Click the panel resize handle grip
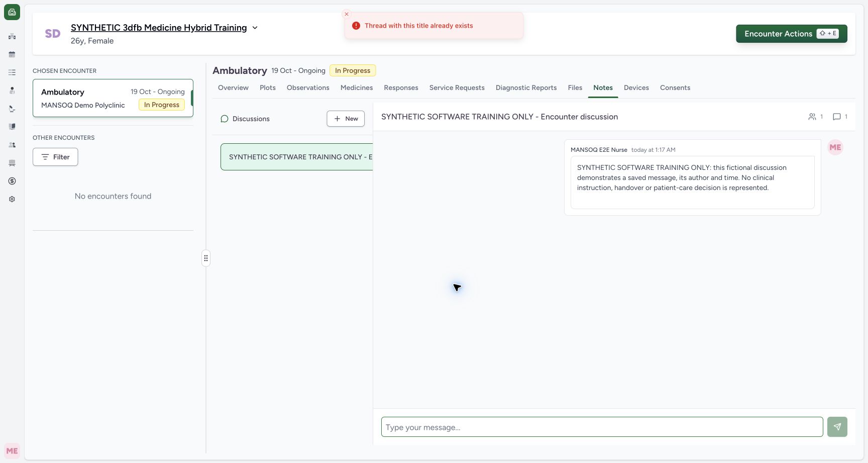Screen dimensions: 868x463 pos(206,258)
